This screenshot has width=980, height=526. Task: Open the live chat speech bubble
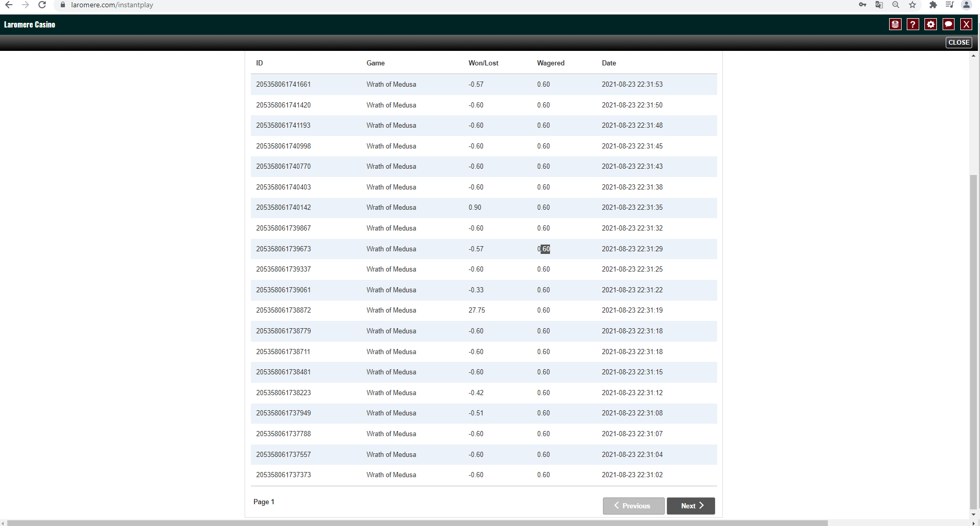(948, 24)
